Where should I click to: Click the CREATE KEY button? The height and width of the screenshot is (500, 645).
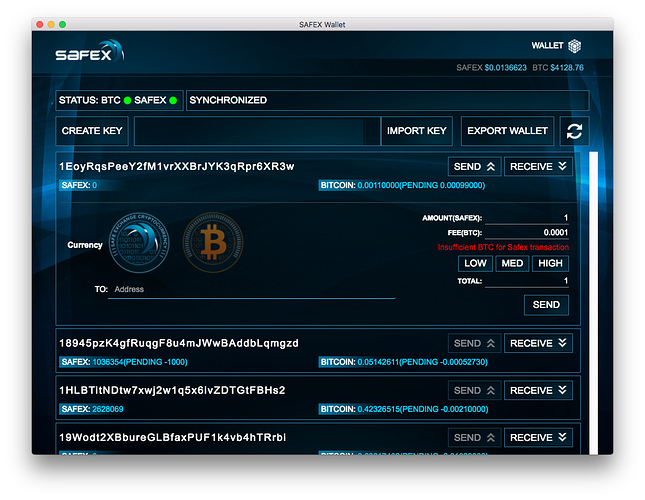[x=92, y=131]
